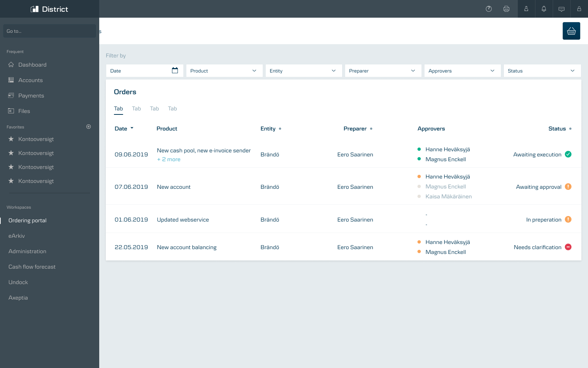The width and height of the screenshot is (588, 368).
Task: Select the active underlined Tab in Orders
Action: click(118, 109)
